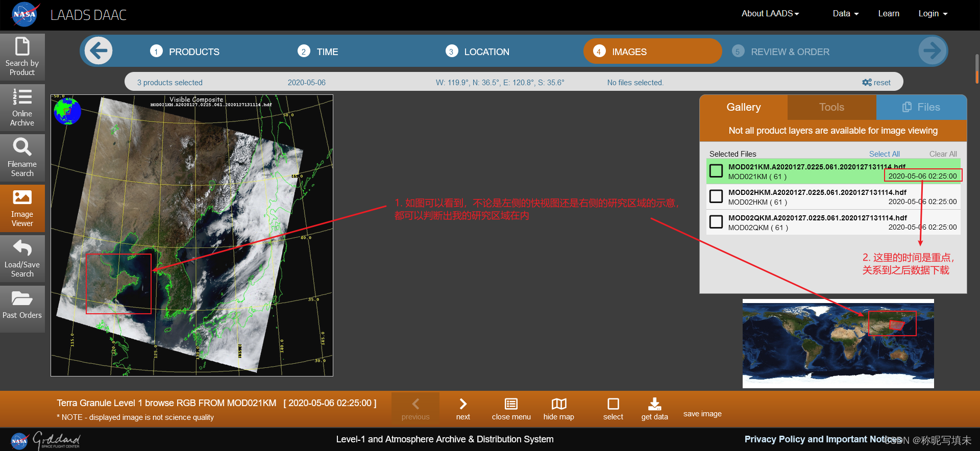The image size is (980, 451).
Task: Click the LAADS DAAC title
Action: click(88, 15)
